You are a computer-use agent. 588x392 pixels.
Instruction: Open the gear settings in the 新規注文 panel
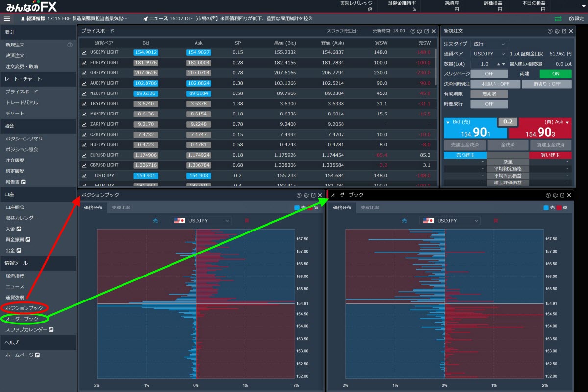pyautogui.click(x=557, y=31)
